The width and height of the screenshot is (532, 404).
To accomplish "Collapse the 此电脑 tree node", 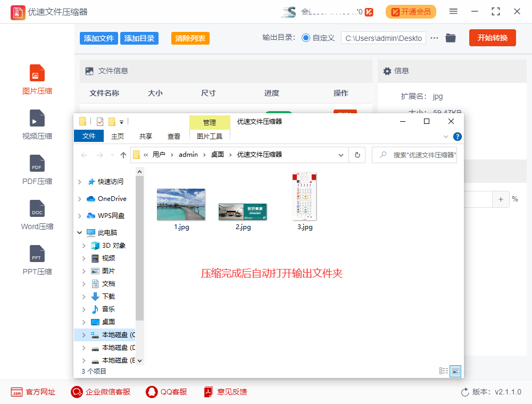I will [x=79, y=232].
